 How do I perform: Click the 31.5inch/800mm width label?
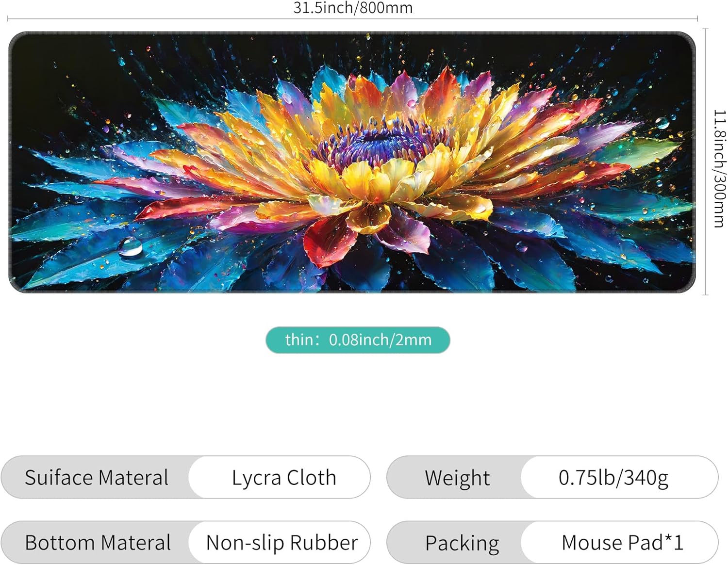click(353, 7)
